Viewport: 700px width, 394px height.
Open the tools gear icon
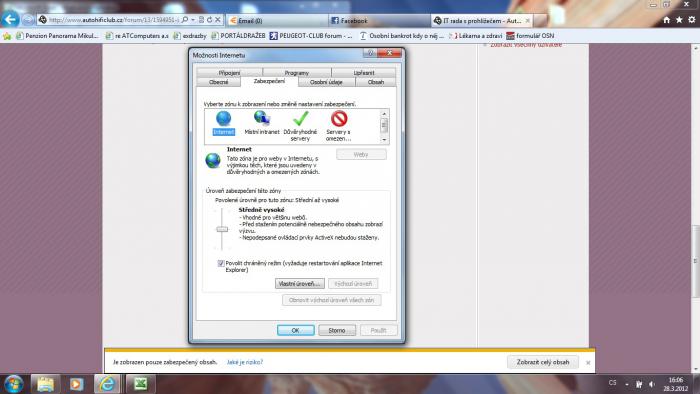pyautogui.click(x=692, y=20)
